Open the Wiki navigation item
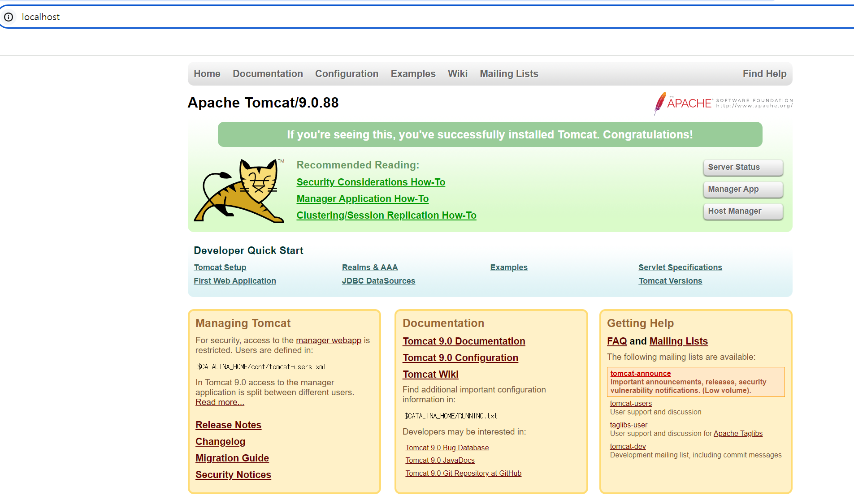The height and width of the screenshot is (504, 854). (x=458, y=74)
